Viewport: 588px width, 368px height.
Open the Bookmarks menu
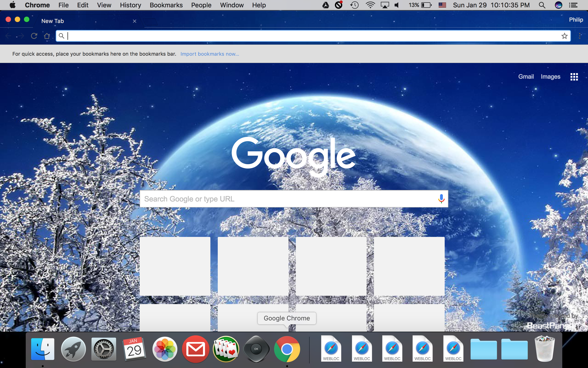click(166, 5)
